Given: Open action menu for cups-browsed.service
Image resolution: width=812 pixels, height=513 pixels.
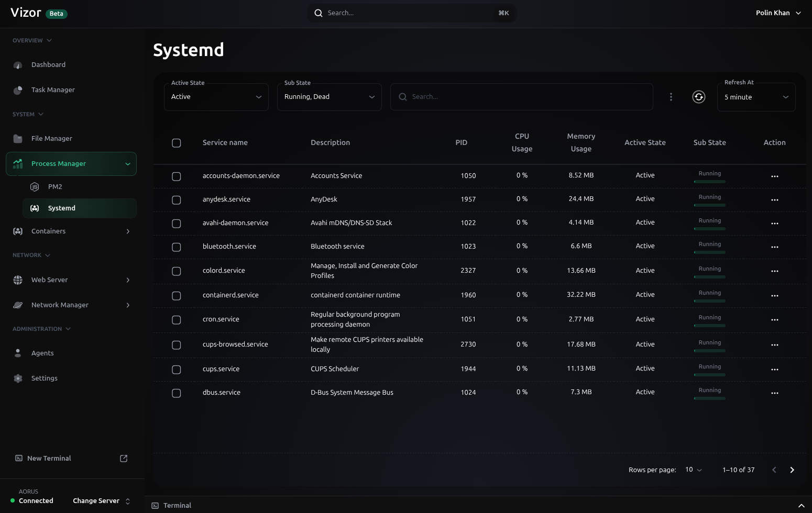Looking at the screenshot, I should [x=775, y=345].
